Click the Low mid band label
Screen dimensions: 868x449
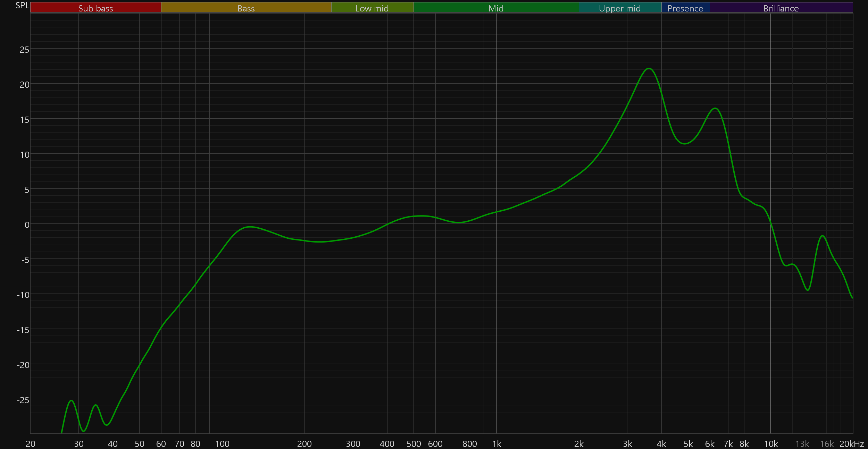[372, 8]
